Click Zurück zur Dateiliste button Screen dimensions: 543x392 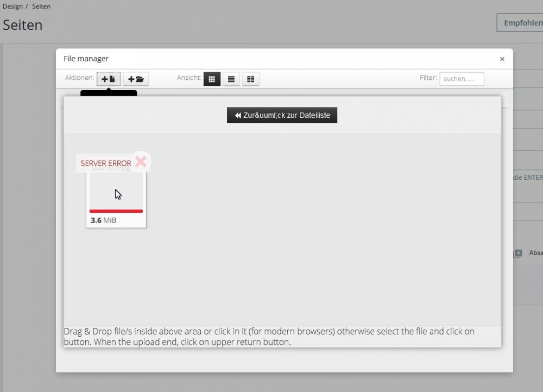pyautogui.click(x=282, y=115)
